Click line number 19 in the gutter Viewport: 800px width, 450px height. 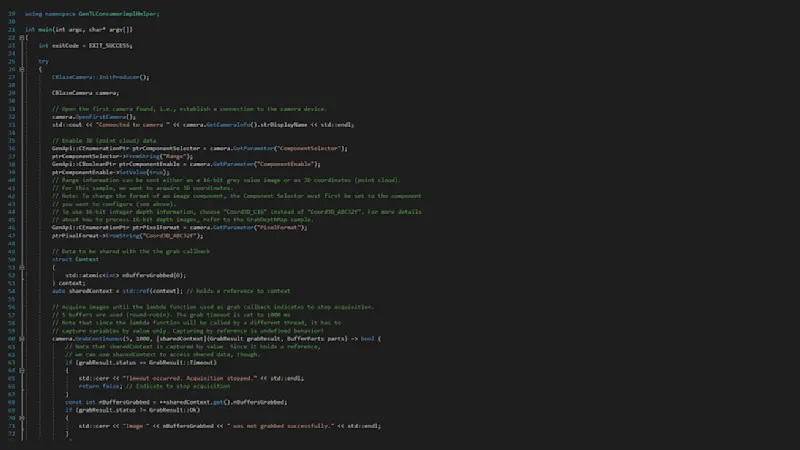tap(11, 13)
